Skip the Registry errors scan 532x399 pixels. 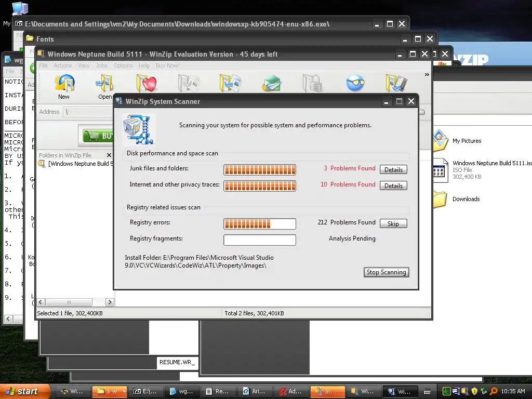pyautogui.click(x=393, y=223)
